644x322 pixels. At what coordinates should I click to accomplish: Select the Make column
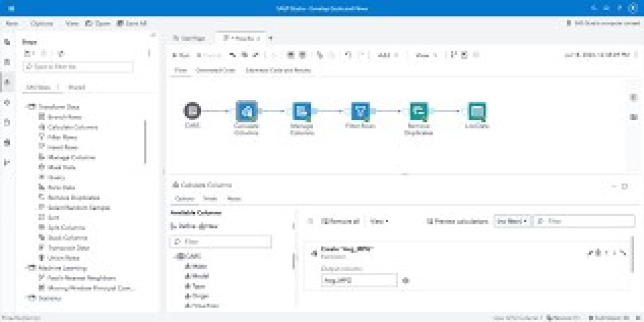tap(196, 266)
